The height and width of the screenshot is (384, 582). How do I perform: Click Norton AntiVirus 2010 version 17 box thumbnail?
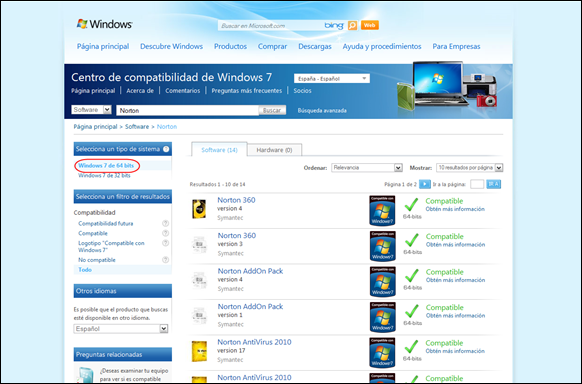[199, 351]
